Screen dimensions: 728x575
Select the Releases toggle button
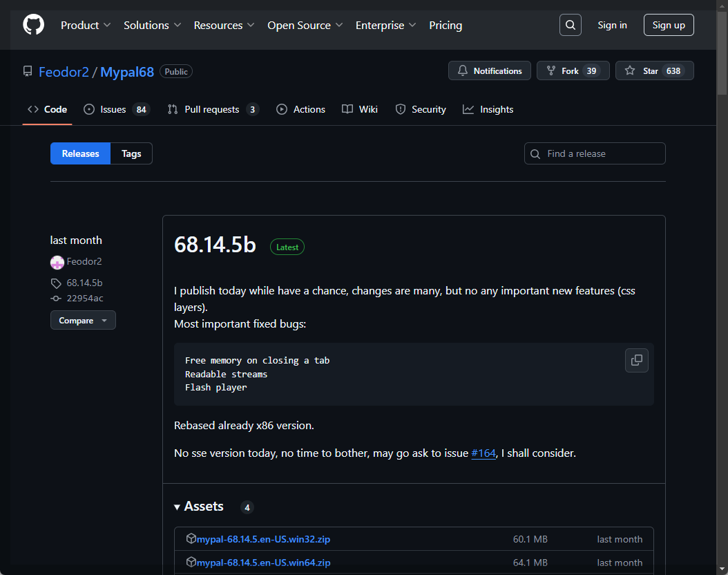click(80, 153)
